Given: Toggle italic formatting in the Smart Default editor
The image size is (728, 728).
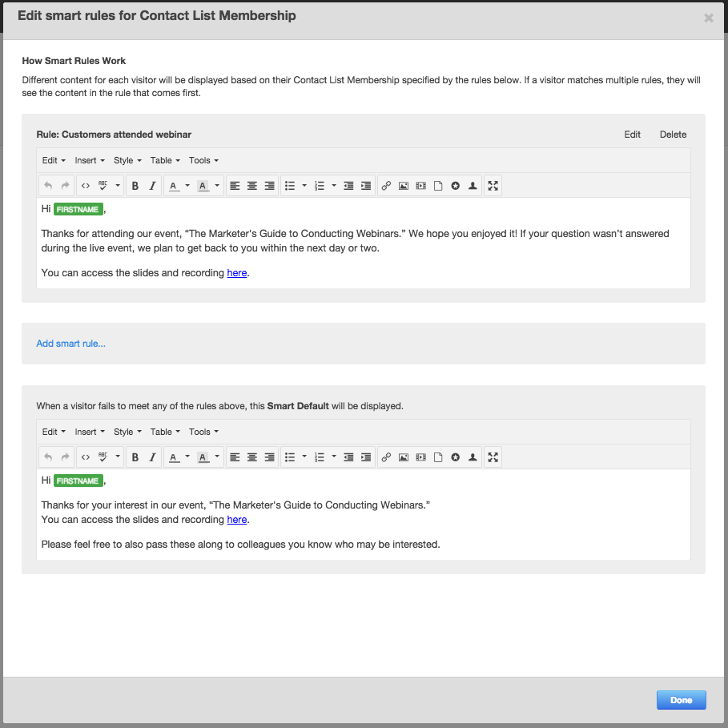Looking at the screenshot, I should pos(152,457).
